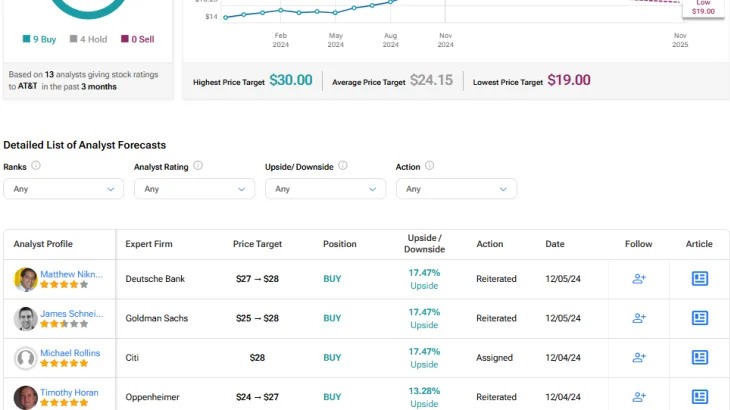The image size is (730, 410).
Task: Toggle the 0 Sell legend item
Action: 138,39
